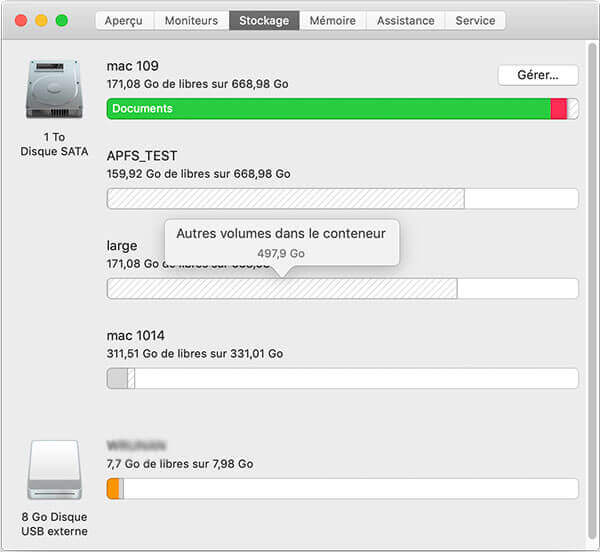Open the Moniteurs tab
Image resolution: width=600 pixels, height=552 pixels.
191,21
